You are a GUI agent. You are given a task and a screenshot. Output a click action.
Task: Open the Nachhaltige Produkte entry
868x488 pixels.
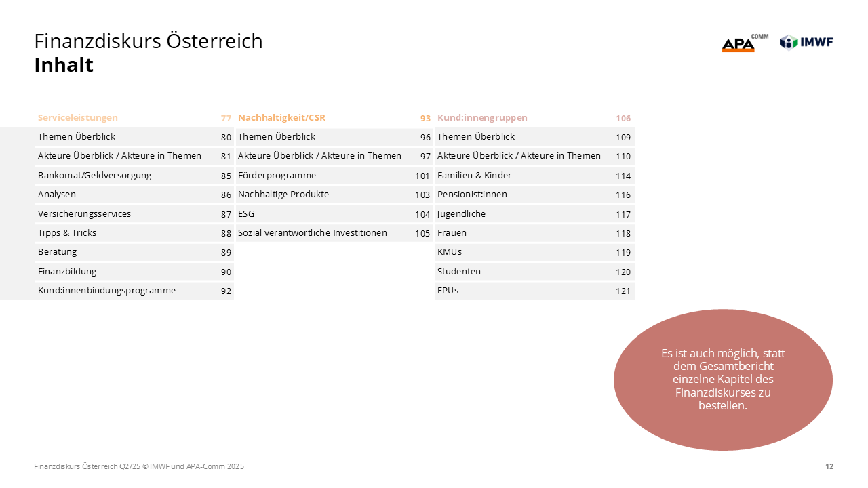pos(283,194)
